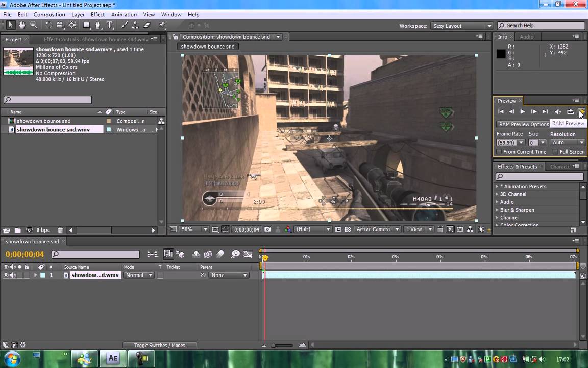The height and width of the screenshot is (368, 588).
Task: Open 1 View layout dropdown
Action: tap(419, 229)
